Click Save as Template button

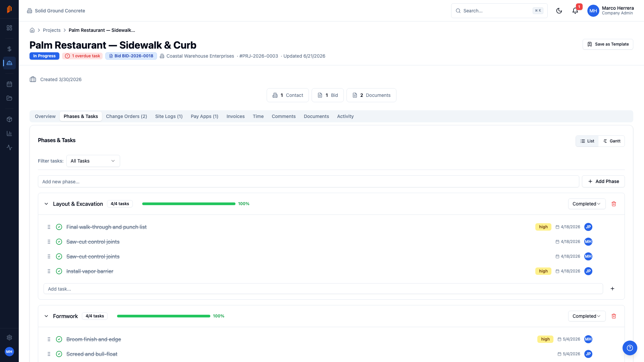point(608,44)
